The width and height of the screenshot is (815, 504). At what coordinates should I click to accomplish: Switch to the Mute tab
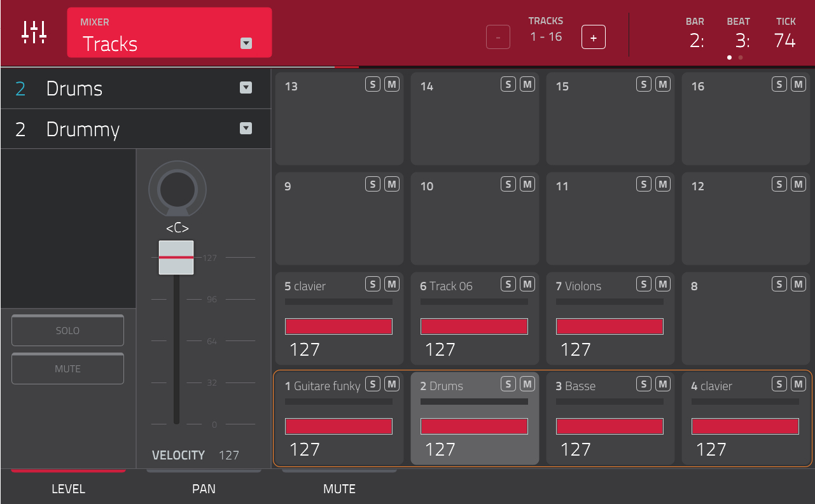pyautogui.click(x=339, y=489)
